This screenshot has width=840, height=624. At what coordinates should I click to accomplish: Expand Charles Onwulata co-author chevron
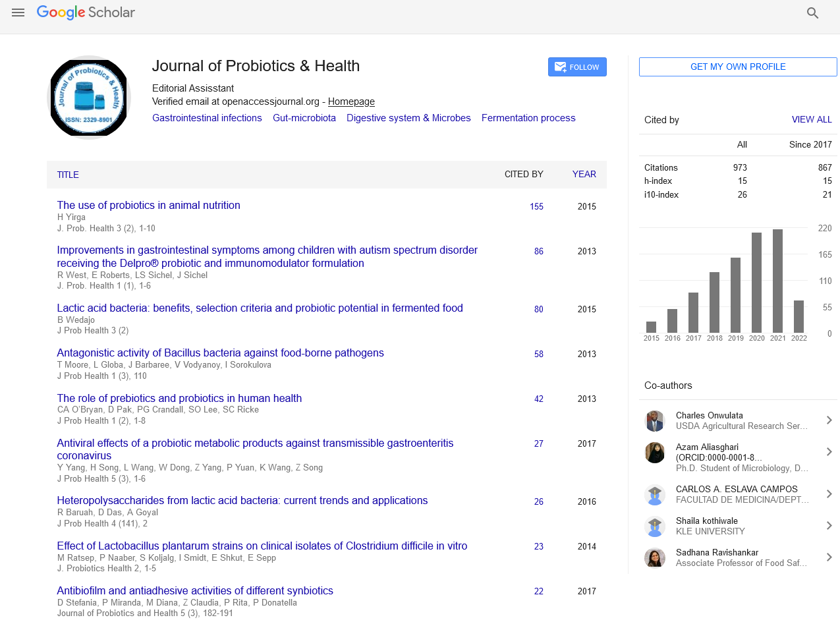pos(829,420)
